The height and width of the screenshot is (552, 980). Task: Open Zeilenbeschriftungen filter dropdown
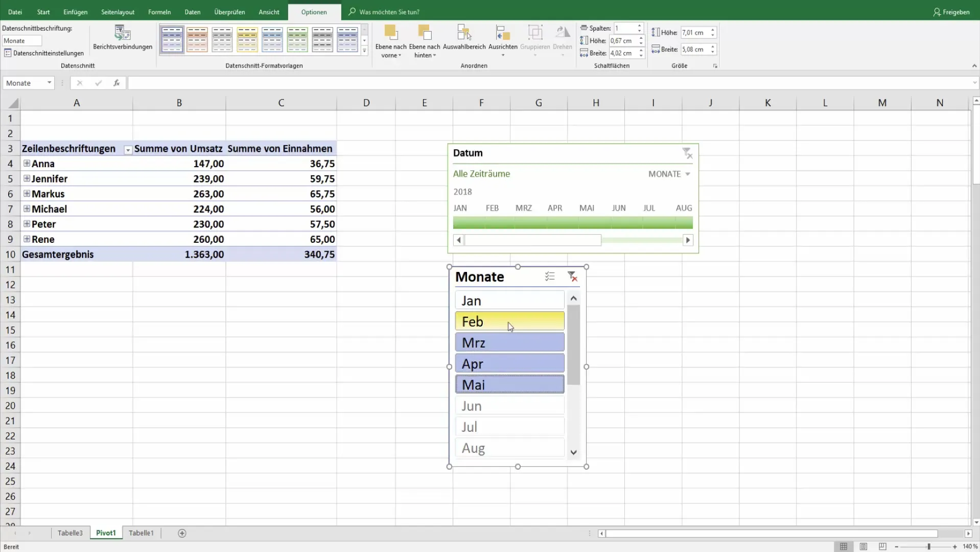(x=128, y=150)
